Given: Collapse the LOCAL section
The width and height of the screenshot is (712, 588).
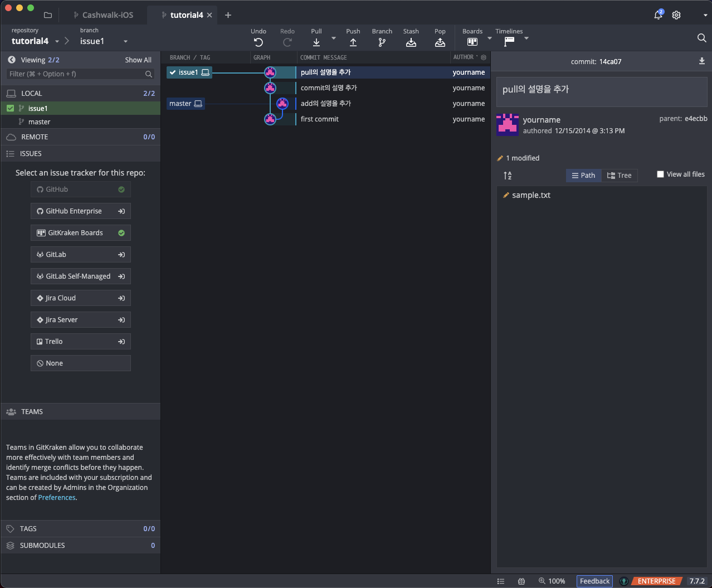Looking at the screenshot, I should click(32, 94).
